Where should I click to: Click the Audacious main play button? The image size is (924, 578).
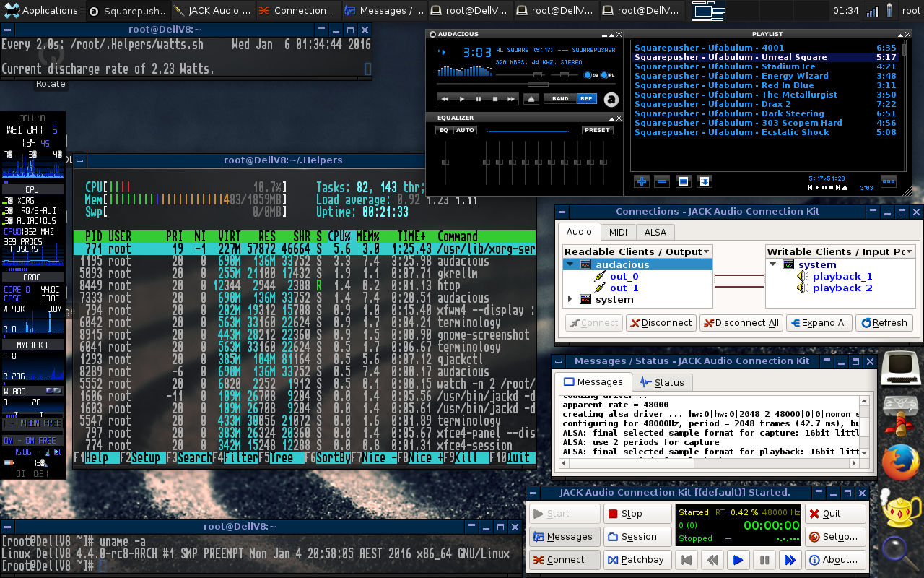click(x=462, y=99)
